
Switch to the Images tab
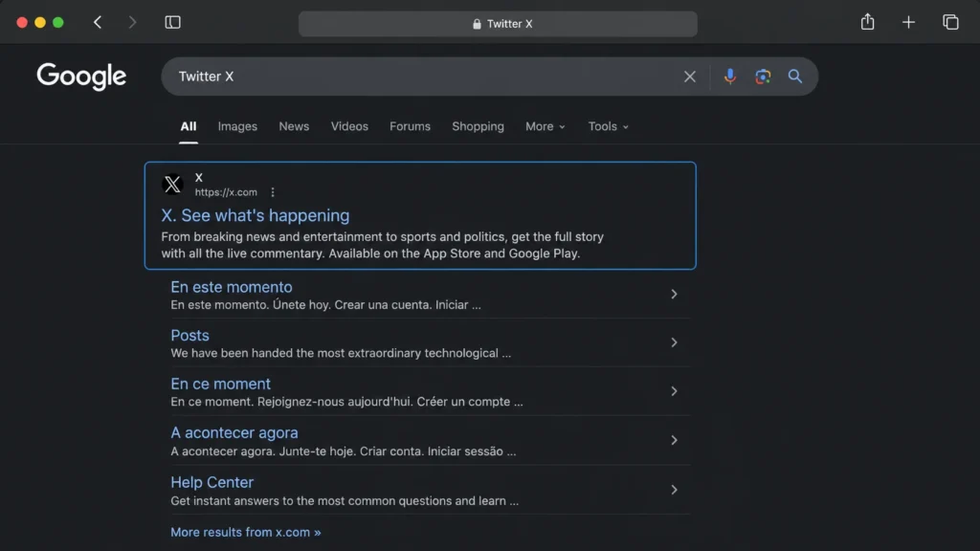237,126
